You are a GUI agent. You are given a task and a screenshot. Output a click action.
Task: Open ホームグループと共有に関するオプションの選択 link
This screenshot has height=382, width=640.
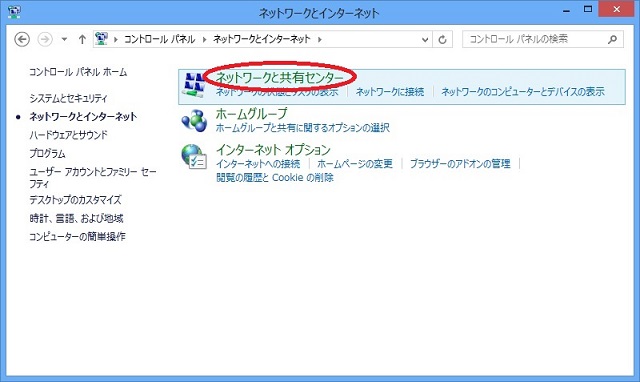tap(302, 128)
